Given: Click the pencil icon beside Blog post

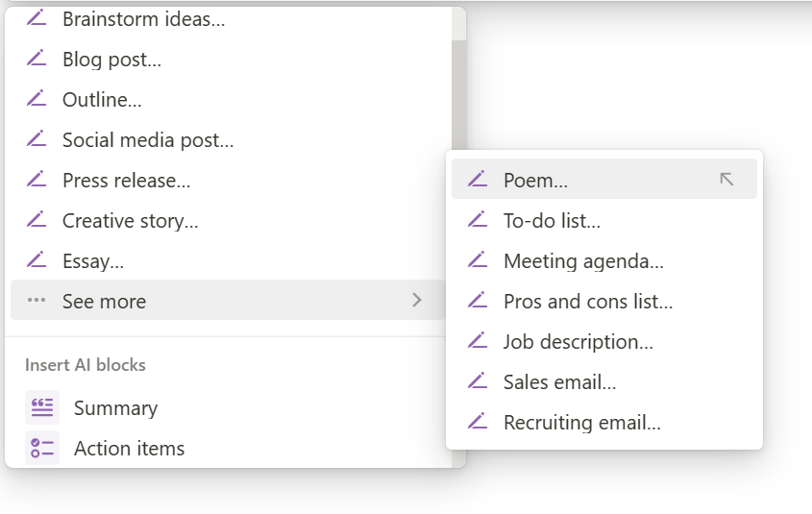Looking at the screenshot, I should tap(37, 59).
